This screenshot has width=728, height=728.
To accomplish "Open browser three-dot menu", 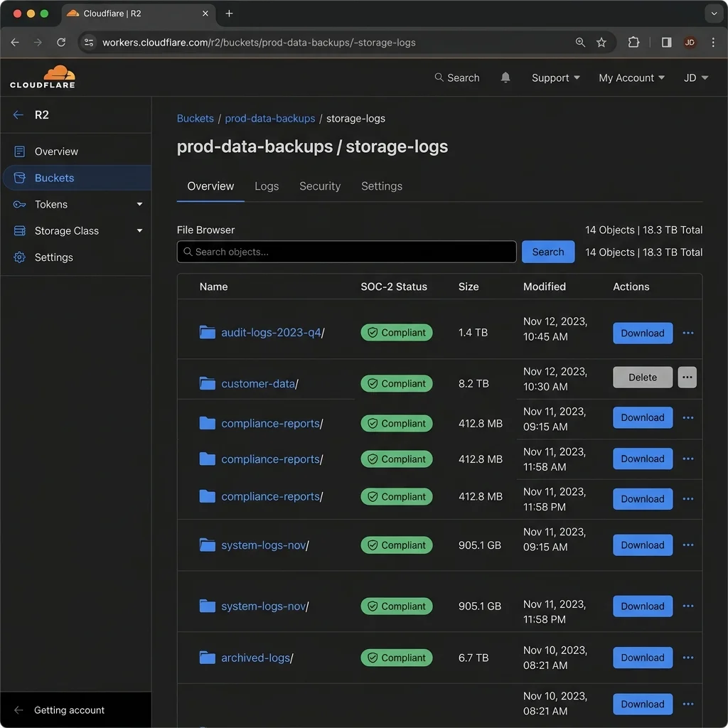I will pos(713,42).
